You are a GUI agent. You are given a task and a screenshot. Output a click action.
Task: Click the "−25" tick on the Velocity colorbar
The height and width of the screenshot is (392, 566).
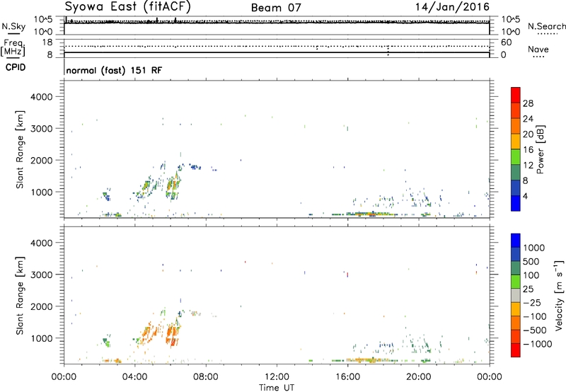pyautogui.click(x=532, y=303)
